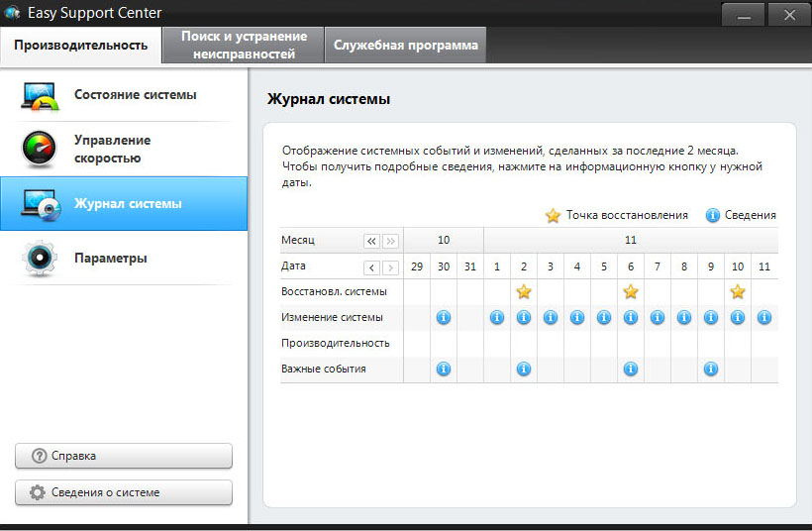Image resolution: width=812 pixels, height=531 pixels.
Task: Open Важные события info for date 30
Action: click(444, 369)
